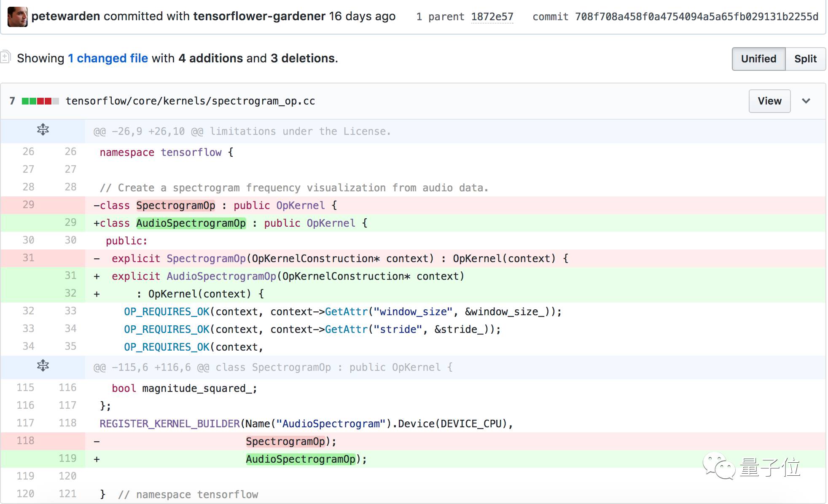Expand the collapsed lines before line 115
The width and height of the screenshot is (828, 504).
(x=43, y=365)
